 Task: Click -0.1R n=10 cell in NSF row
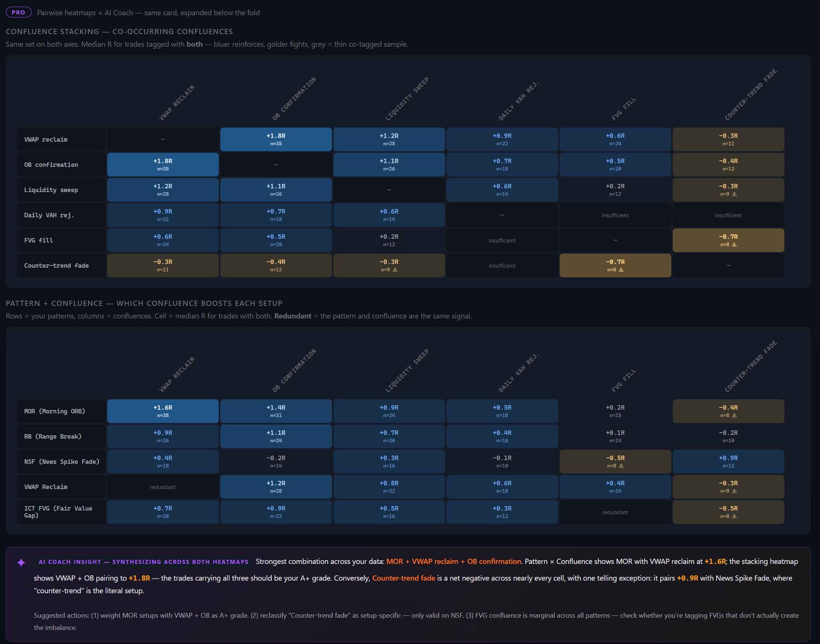[x=503, y=462]
